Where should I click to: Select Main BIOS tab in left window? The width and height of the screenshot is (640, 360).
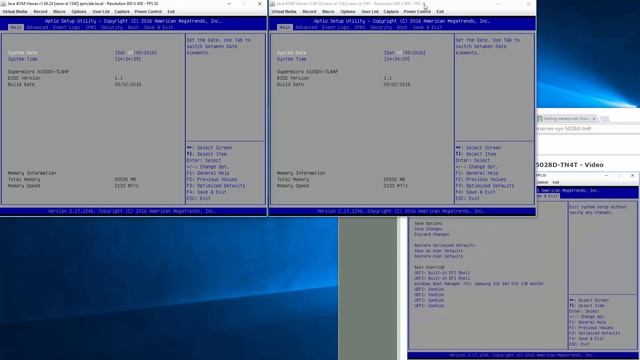pyautogui.click(x=16, y=27)
